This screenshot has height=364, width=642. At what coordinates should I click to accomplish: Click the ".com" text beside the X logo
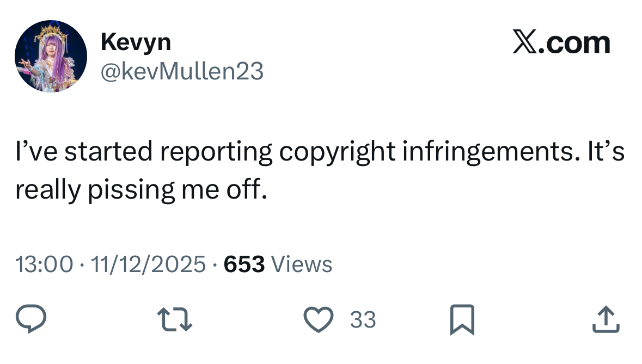pyautogui.click(x=574, y=42)
